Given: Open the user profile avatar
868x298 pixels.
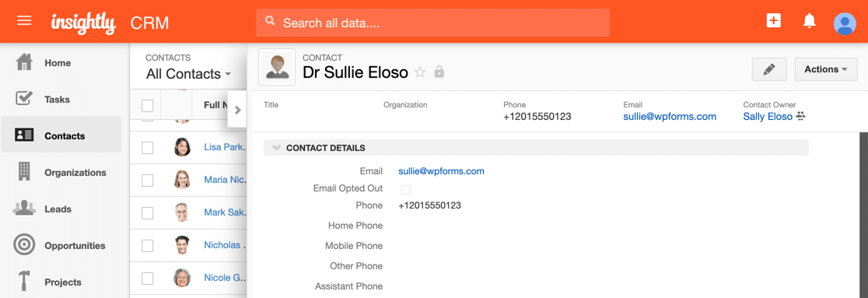Looking at the screenshot, I should click(x=845, y=23).
